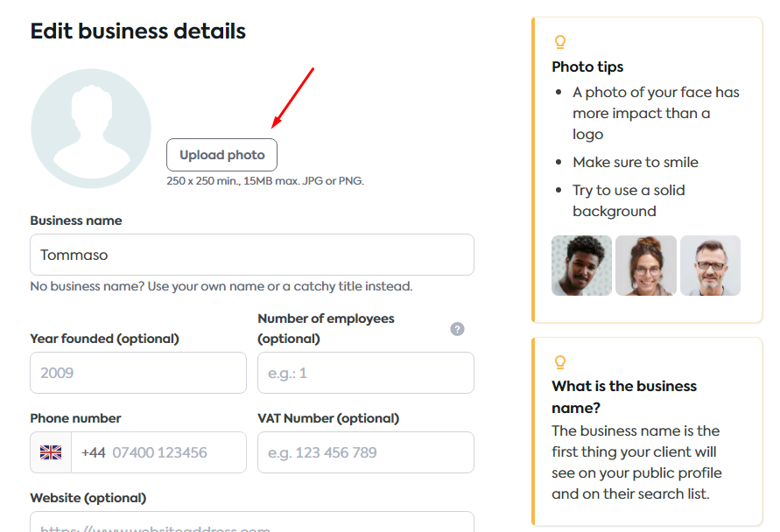Image resolution: width=780 pixels, height=532 pixels.
Task: Click the +44 dial code prefix
Action: (x=93, y=452)
